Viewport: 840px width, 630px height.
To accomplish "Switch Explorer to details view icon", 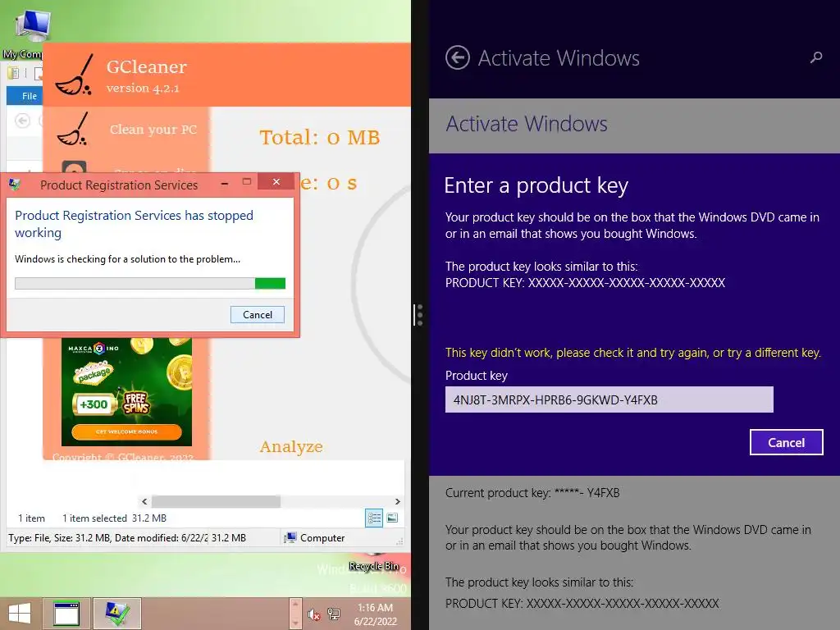I will (x=374, y=518).
